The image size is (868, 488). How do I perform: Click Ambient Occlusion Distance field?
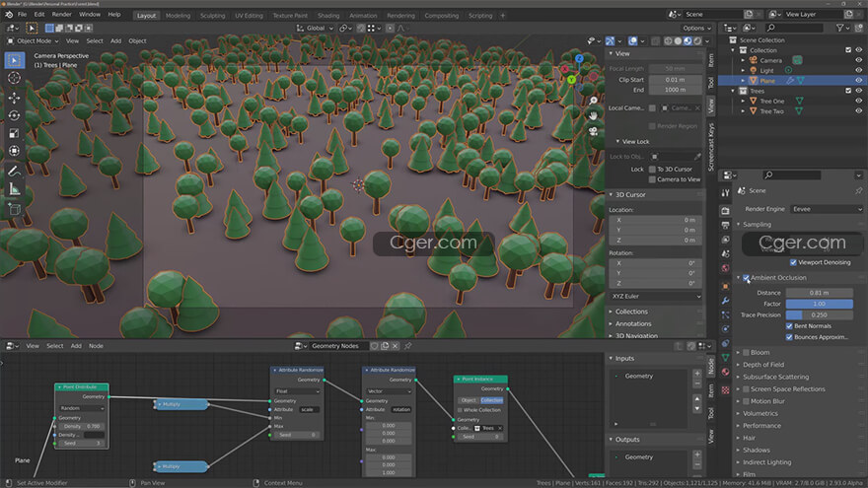[820, 293]
